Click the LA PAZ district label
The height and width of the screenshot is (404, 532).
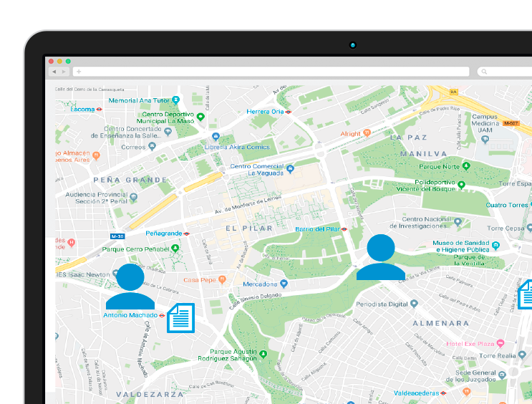click(409, 138)
